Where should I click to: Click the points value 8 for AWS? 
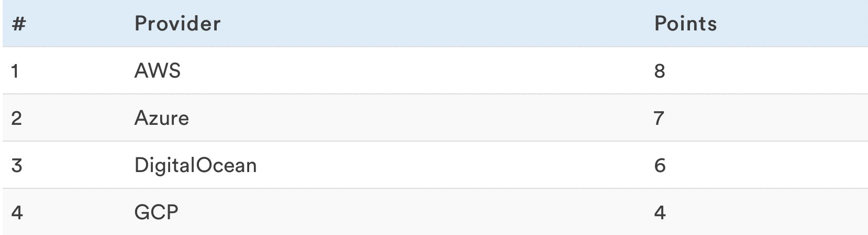660,71
